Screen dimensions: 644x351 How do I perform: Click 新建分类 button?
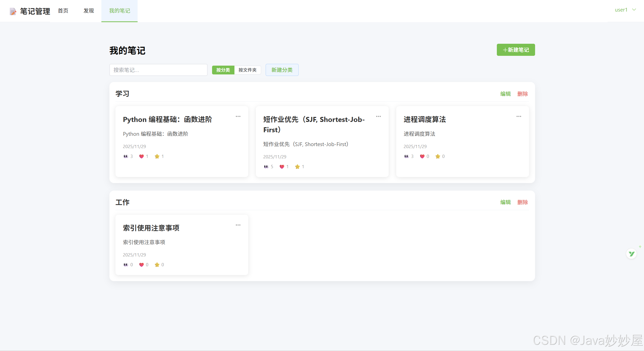(282, 70)
